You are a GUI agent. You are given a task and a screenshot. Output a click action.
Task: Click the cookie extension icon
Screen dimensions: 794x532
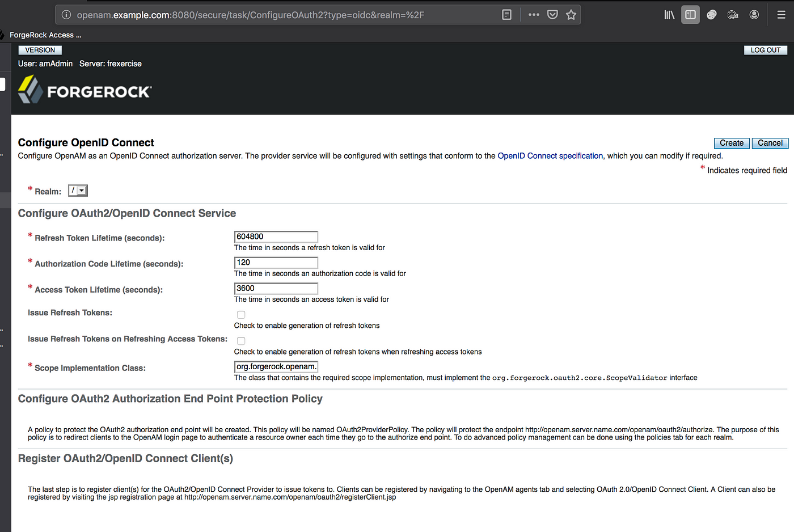pos(712,15)
